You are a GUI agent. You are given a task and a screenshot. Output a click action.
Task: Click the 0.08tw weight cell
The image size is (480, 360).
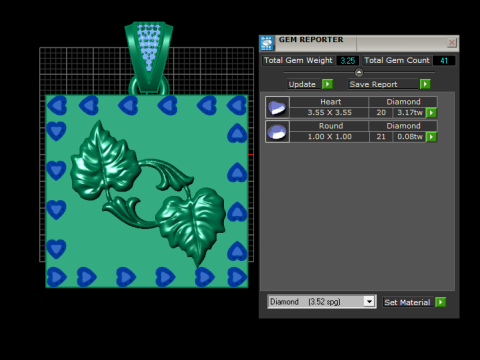tap(410, 137)
